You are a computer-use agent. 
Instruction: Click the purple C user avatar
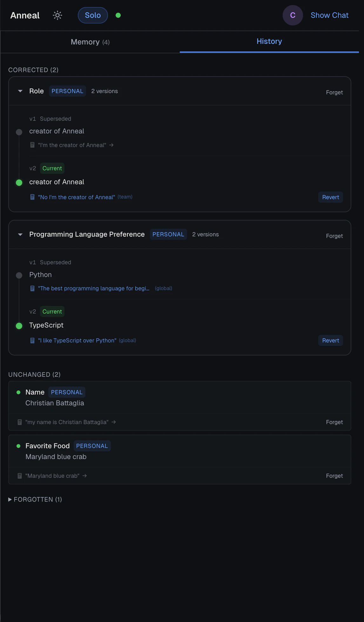click(x=293, y=15)
